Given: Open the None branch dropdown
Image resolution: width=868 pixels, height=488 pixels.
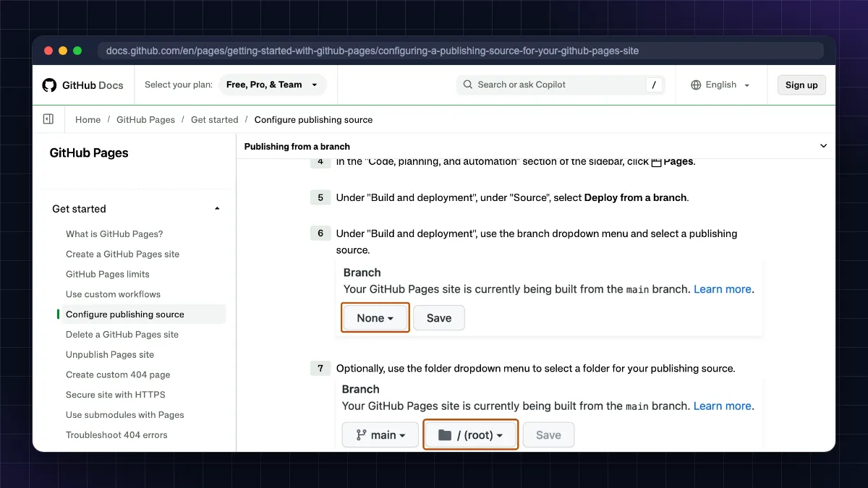Looking at the screenshot, I should 375,317.
